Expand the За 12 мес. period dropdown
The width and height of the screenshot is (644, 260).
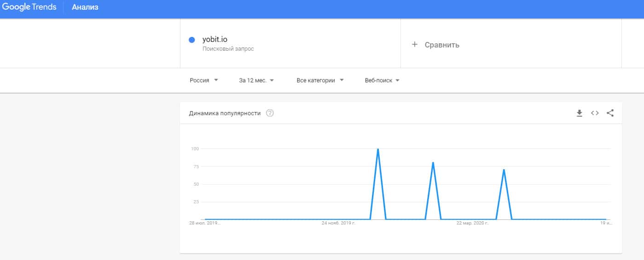click(256, 80)
